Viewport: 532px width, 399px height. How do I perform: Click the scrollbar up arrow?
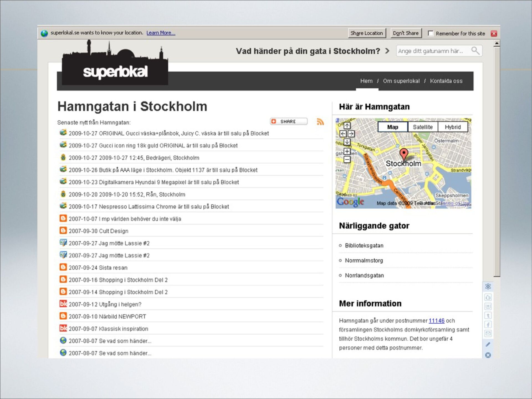tap(497, 43)
